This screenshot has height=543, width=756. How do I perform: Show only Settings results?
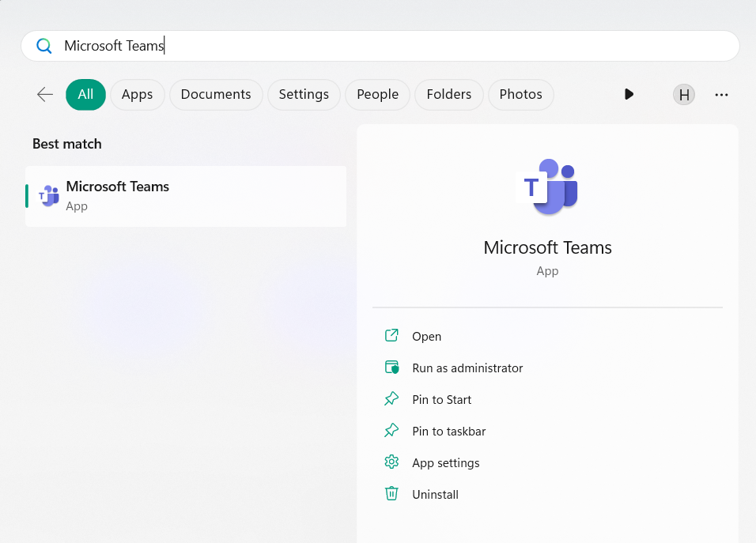[304, 95]
